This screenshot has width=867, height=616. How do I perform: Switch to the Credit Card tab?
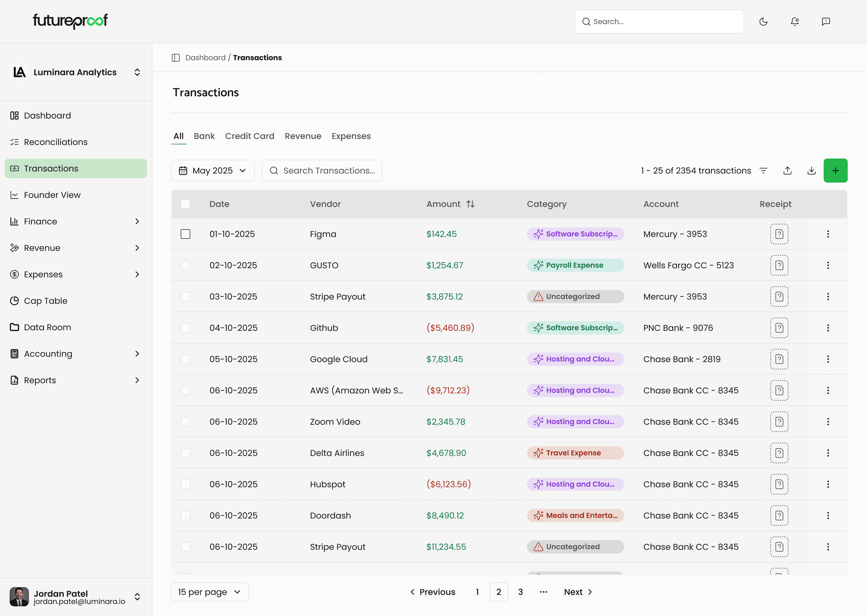pos(249,136)
